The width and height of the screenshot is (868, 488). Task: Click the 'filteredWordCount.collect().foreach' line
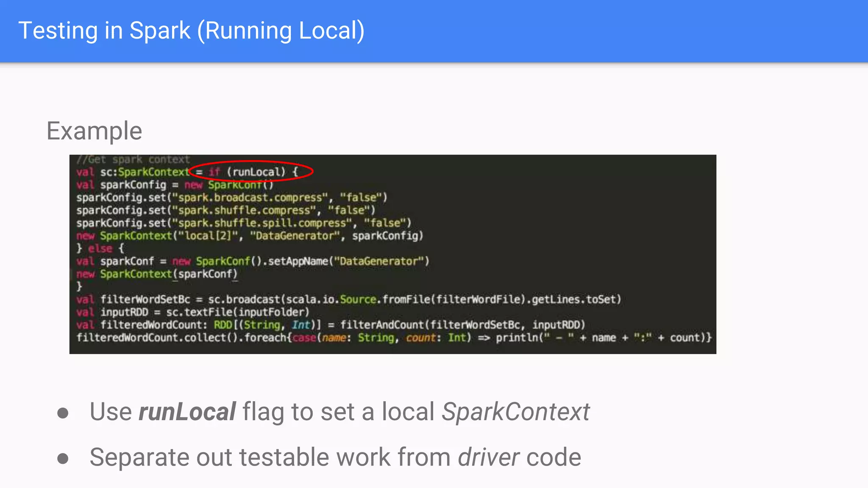point(394,338)
